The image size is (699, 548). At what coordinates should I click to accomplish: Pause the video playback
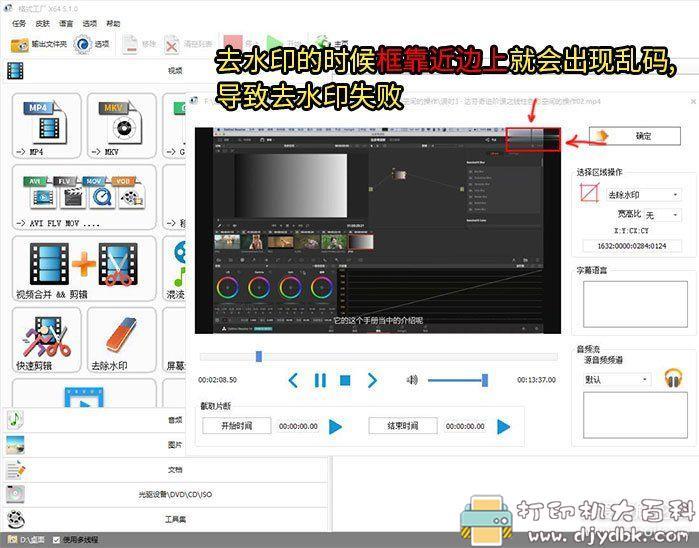(x=320, y=380)
